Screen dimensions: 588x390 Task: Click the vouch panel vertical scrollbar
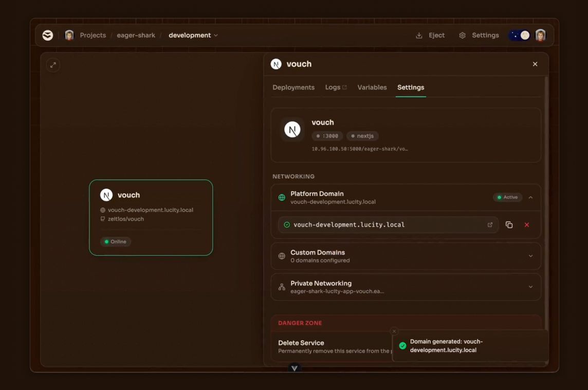[546, 203]
